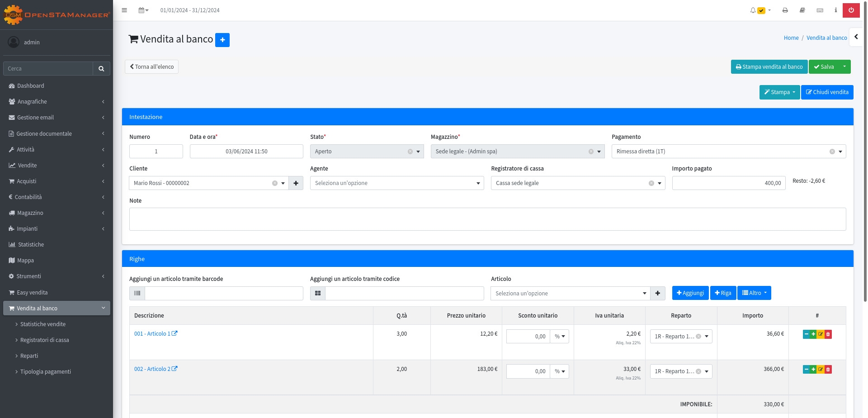Open the Salva split-button dropdown arrow

point(844,67)
